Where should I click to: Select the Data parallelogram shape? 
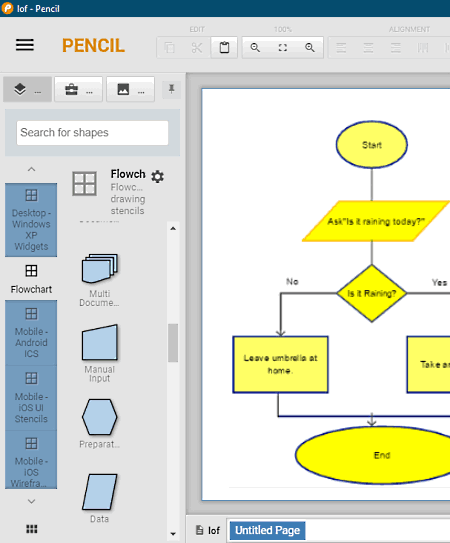click(x=100, y=498)
